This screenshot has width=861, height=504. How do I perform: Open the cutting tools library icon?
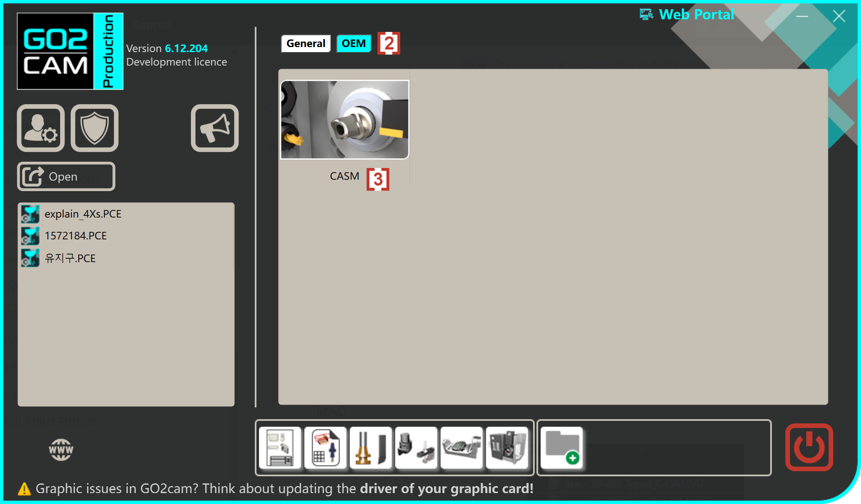point(371,448)
